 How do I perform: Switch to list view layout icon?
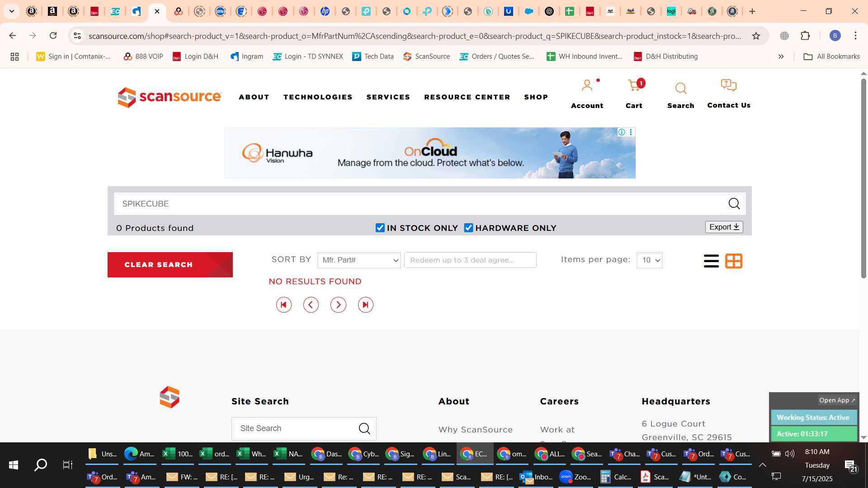711,261
